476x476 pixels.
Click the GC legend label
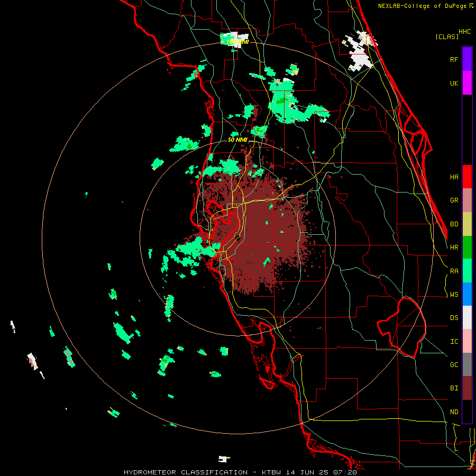tap(454, 365)
